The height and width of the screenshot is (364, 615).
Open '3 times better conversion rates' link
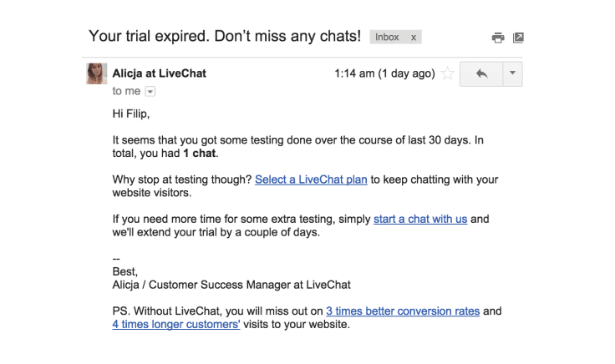tap(403, 311)
